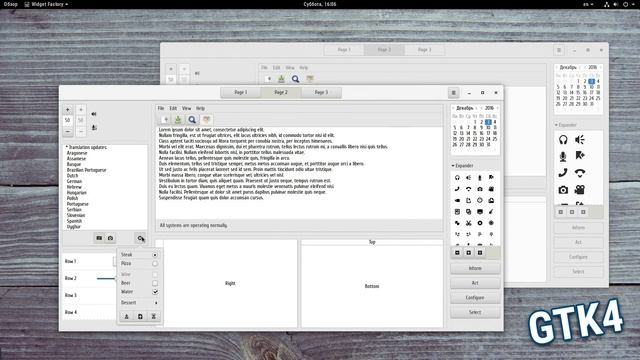Click the last icon button at popup menu bottom

point(153,316)
